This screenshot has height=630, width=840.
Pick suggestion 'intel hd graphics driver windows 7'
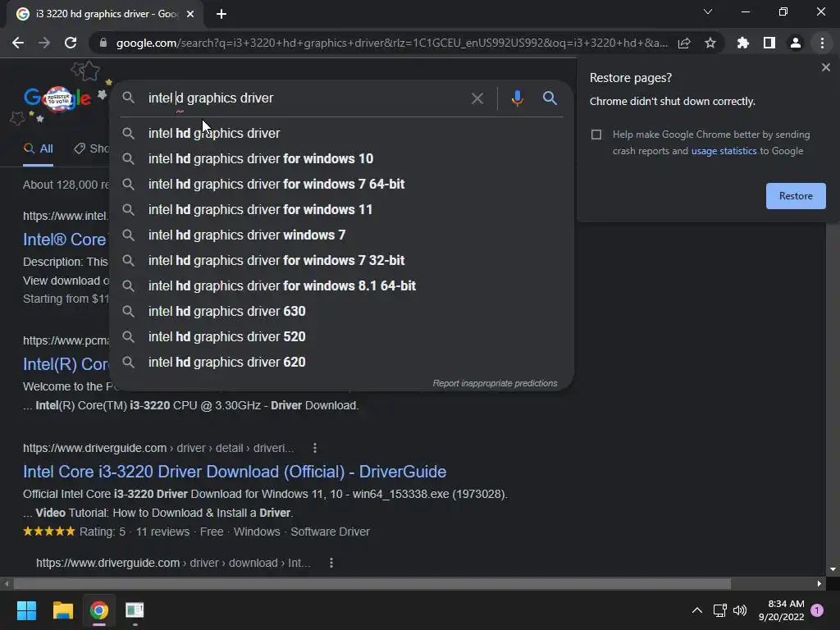click(x=342, y=235)
